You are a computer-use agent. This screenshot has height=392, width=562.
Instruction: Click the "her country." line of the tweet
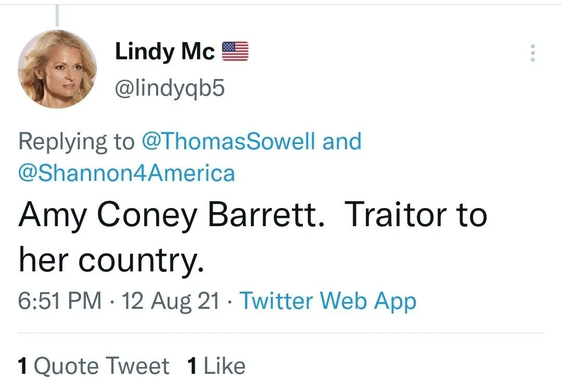pos(110,260)
